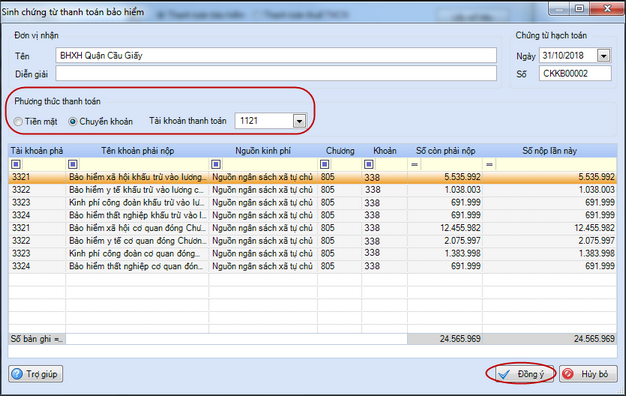Click filter icon under Chương column

(x=325, y=164)
